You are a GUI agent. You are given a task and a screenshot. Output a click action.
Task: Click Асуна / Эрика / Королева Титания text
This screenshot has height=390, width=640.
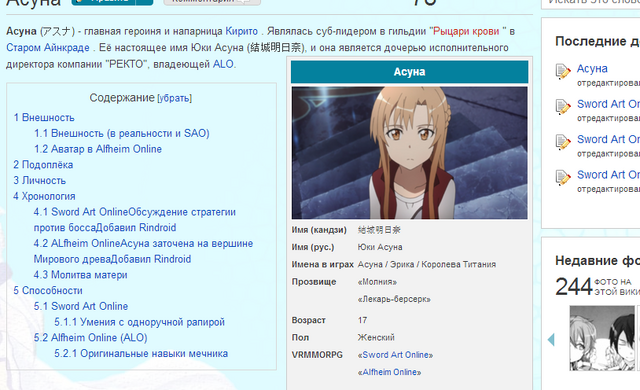(427, 264)
